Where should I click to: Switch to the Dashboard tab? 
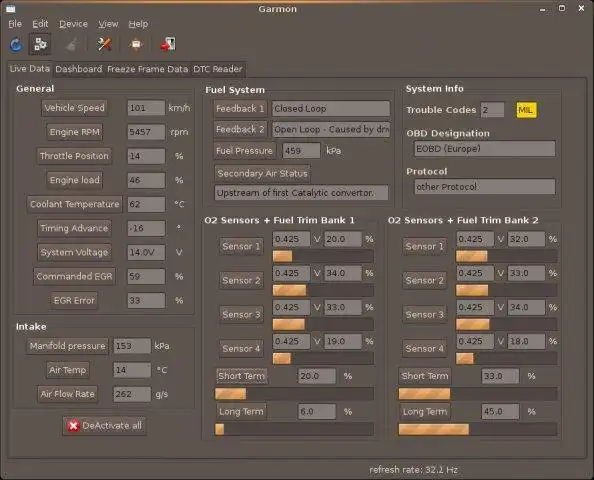pos(79,69)
